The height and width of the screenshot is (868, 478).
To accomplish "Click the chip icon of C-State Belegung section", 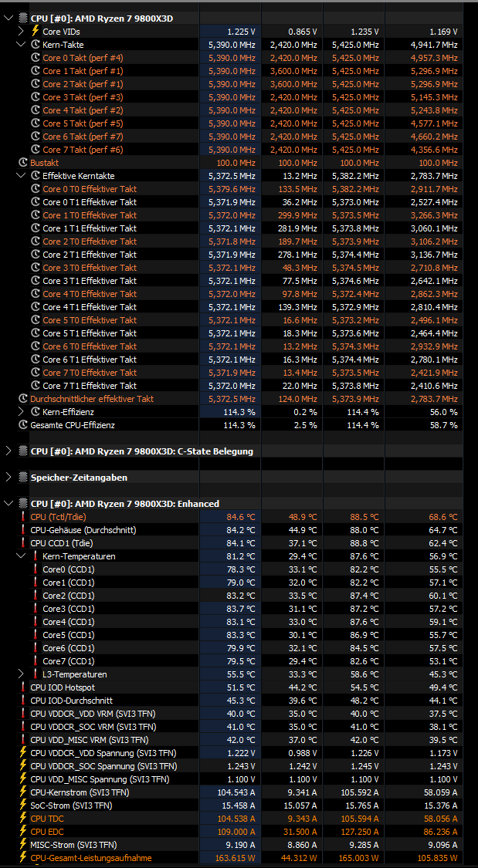I will tap(22, 451).
